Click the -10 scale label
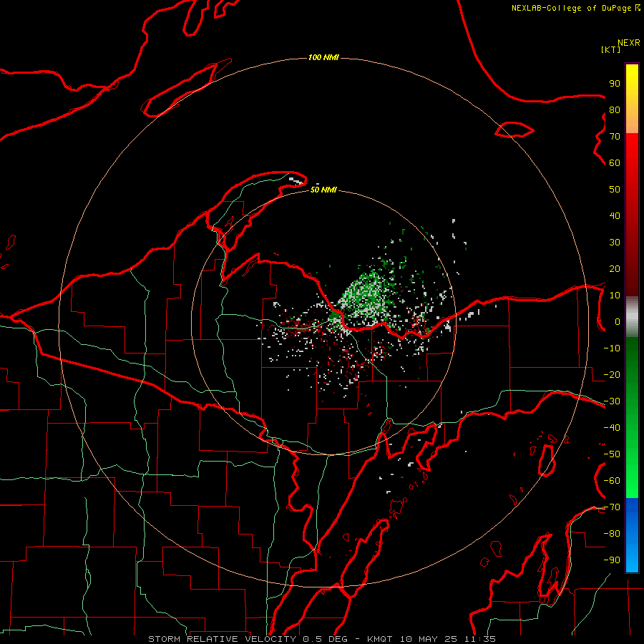 tap(612, 348)
